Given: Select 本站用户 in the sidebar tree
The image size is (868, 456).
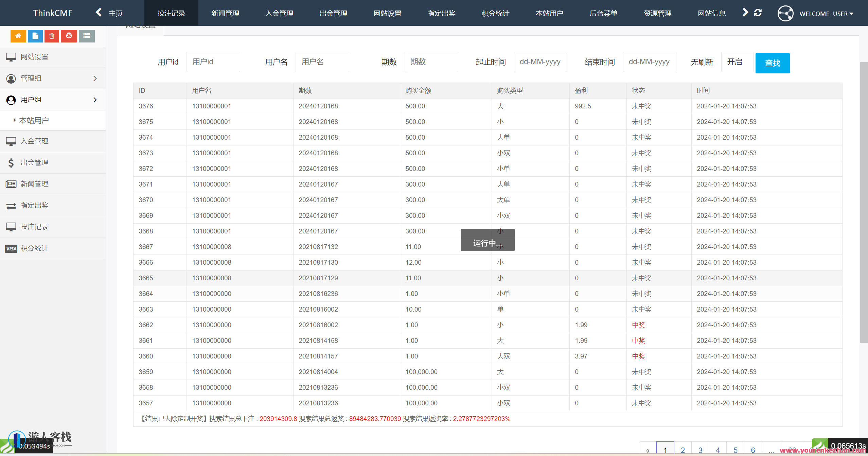Looking at the screenshot, I should [x=34, y=121].
